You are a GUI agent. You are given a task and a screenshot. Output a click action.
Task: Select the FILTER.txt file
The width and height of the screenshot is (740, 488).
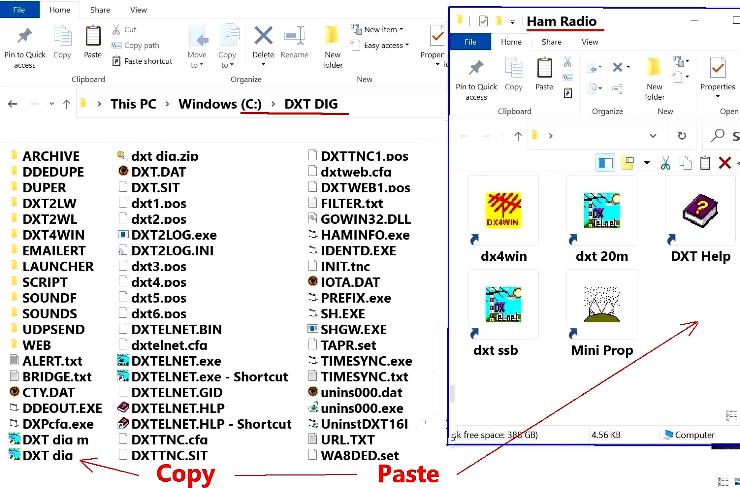click(345, 203)
